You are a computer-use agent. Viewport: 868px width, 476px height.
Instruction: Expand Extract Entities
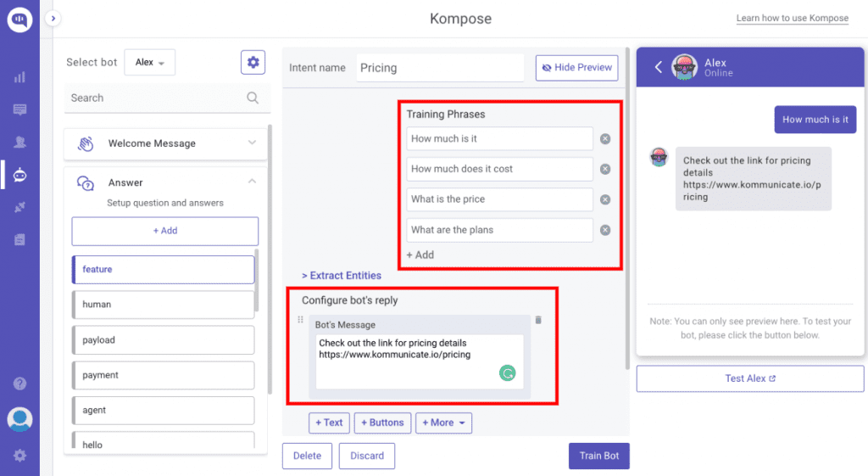342,276
